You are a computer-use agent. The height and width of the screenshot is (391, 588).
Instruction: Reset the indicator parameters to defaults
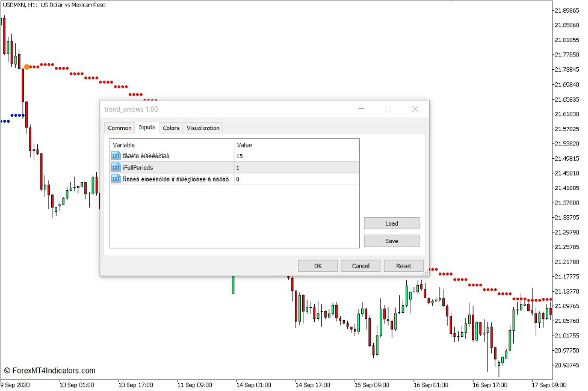coord(403,265)
